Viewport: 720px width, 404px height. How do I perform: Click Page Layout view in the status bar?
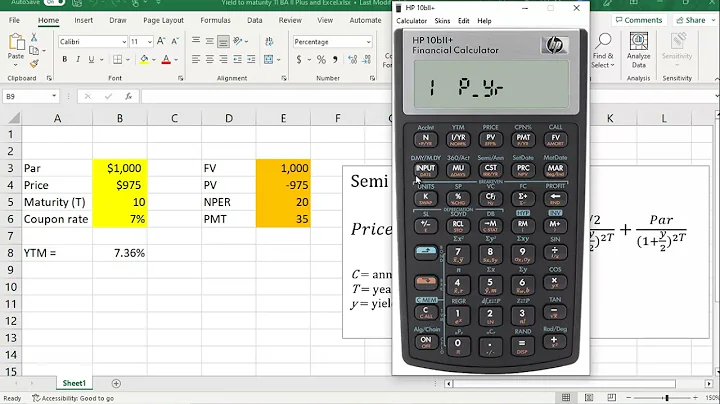[x=589, y=398]
